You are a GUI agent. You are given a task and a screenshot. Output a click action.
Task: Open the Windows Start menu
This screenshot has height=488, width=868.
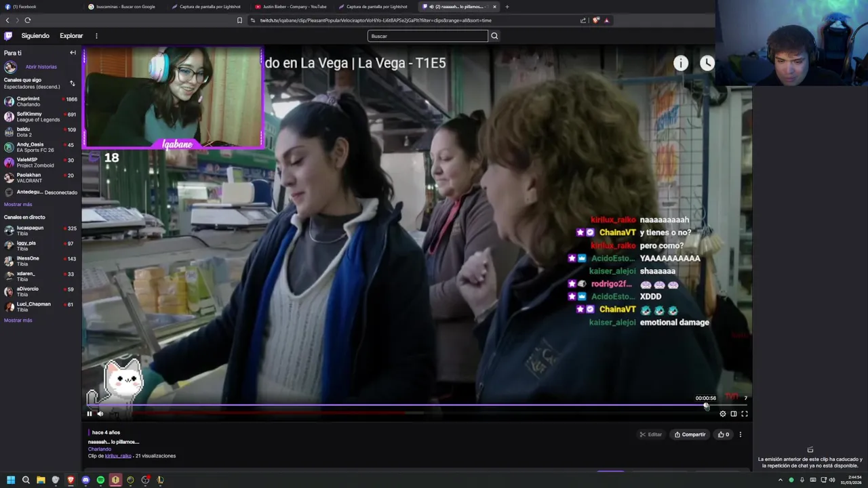(x=11, y=480)
